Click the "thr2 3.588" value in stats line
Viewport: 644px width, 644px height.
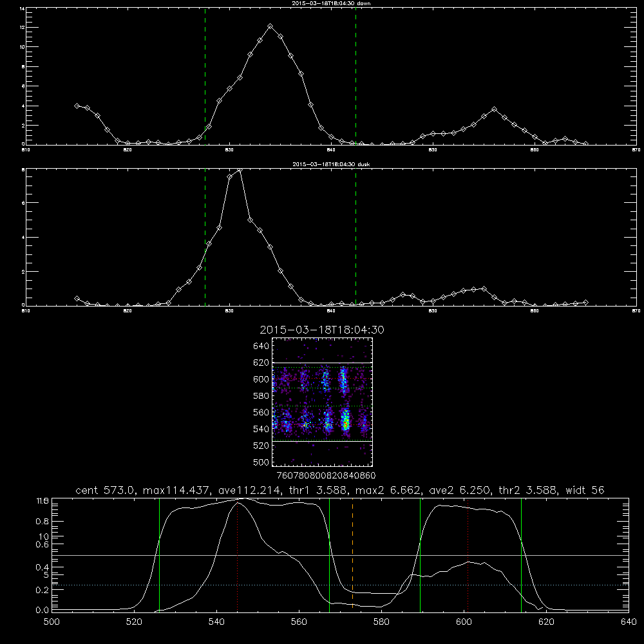(528, 490)
